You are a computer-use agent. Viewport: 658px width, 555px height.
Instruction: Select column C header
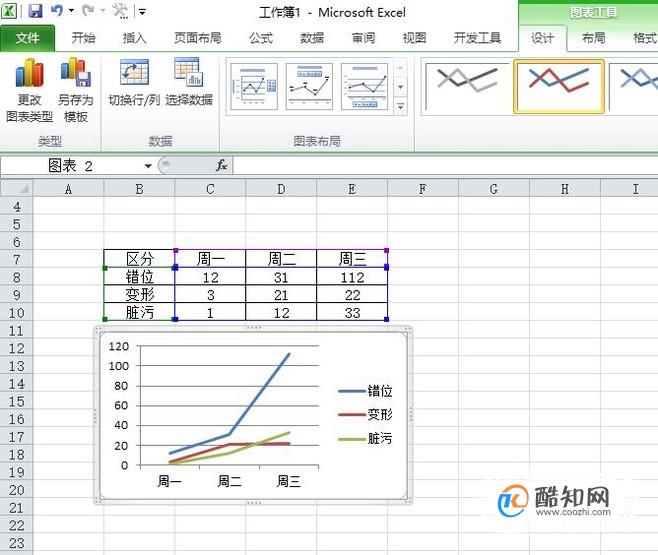tap(210, 189)
